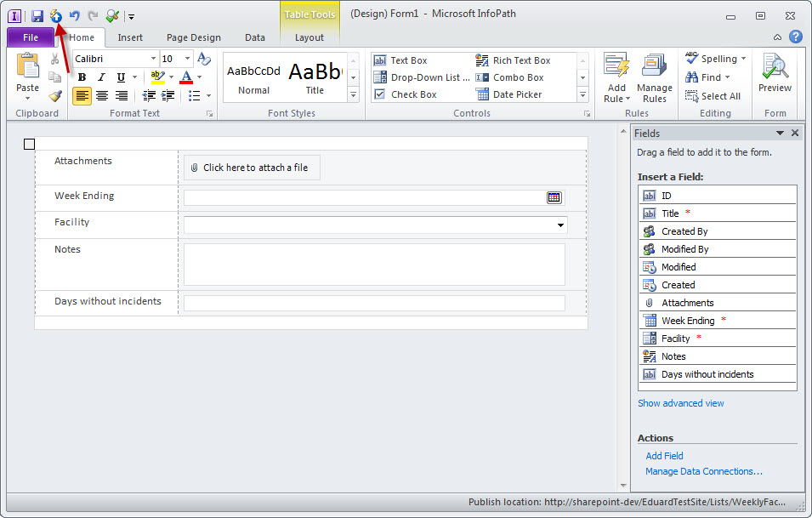Open the Calibri font name dropdown
This screenshot has height=518, width=812.
[x=153, y=59]
